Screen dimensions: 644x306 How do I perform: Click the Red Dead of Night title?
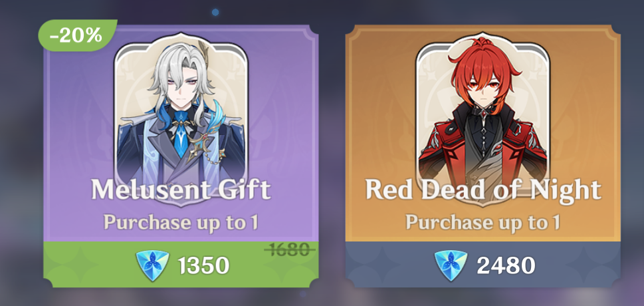coord(483,190)
